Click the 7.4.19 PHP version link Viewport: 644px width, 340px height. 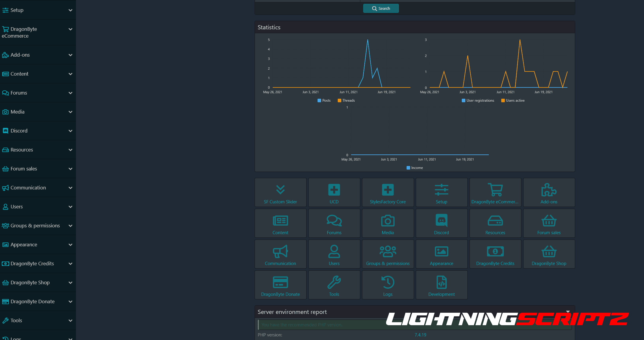tap(420, 335)
